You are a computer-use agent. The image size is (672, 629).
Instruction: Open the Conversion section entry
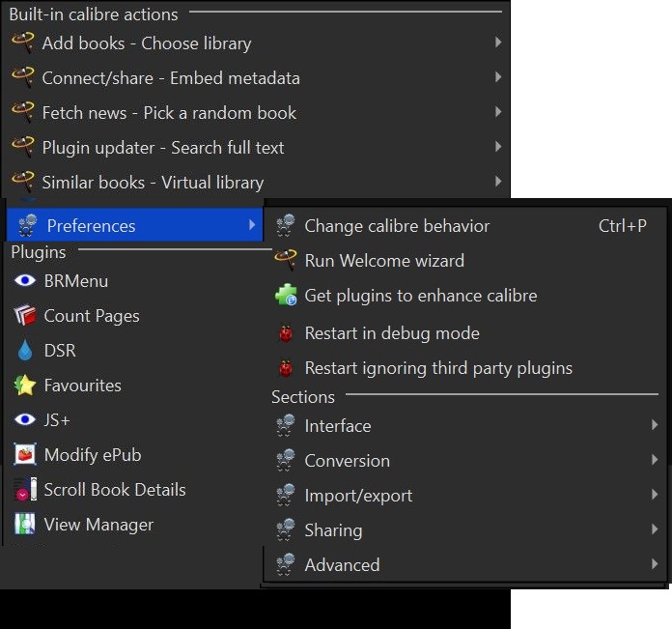pos(465,460)
